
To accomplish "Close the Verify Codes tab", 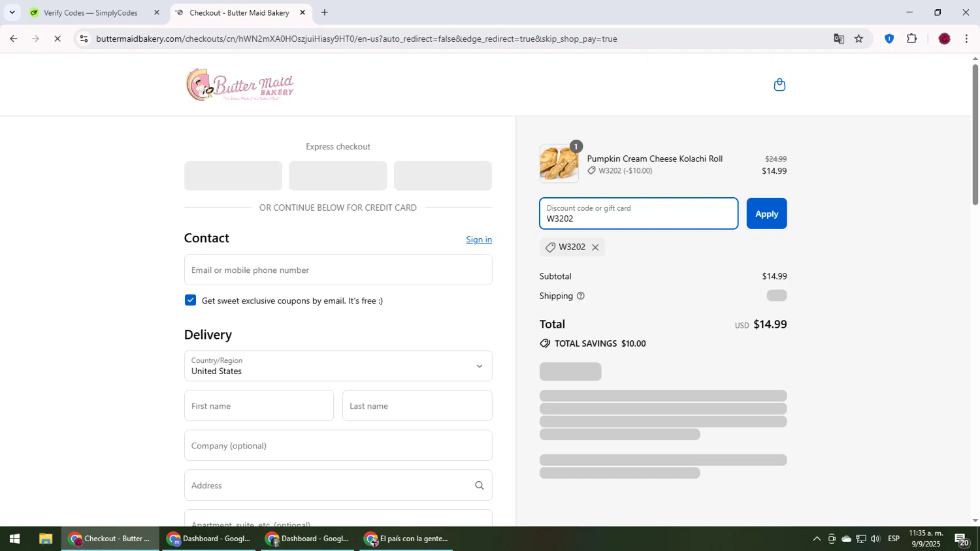I will [156, 12].
